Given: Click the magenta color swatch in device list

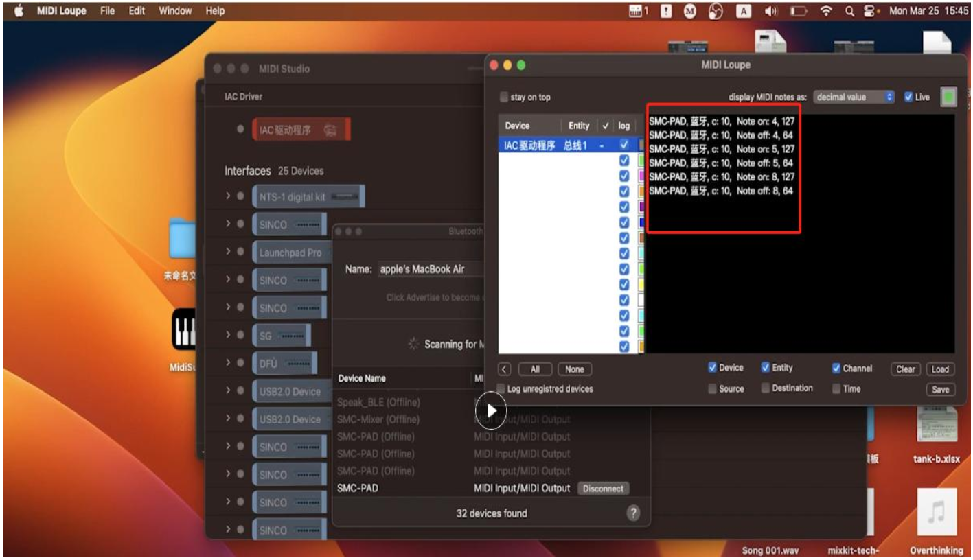Looking at the screenshot, I should tap(641, 176).
